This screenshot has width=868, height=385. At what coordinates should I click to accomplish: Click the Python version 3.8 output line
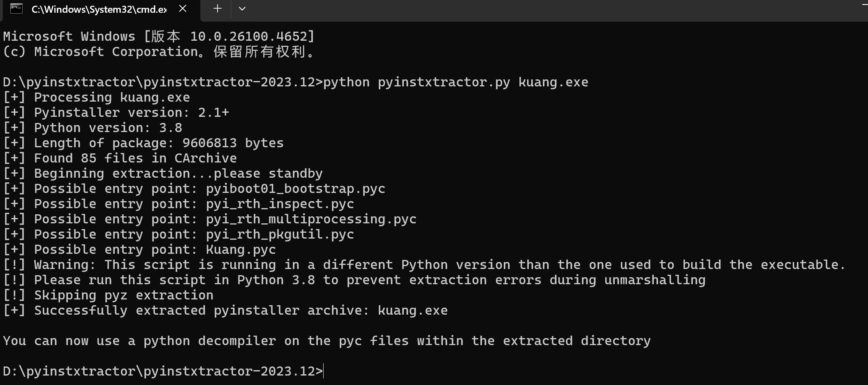coord(93,128)
